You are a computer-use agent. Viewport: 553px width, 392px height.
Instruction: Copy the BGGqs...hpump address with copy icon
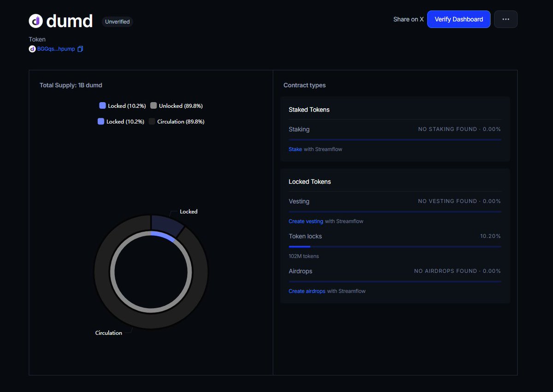tap(80, 49)
